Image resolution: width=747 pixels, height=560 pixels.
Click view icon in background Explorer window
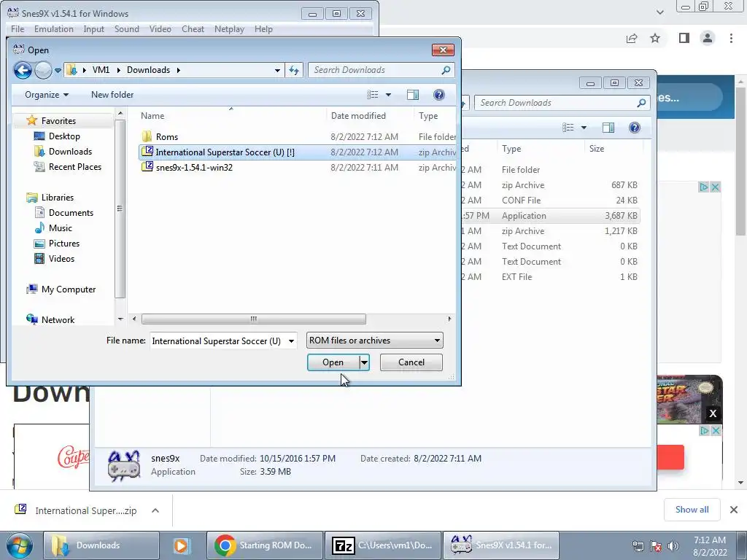point(568,128)
